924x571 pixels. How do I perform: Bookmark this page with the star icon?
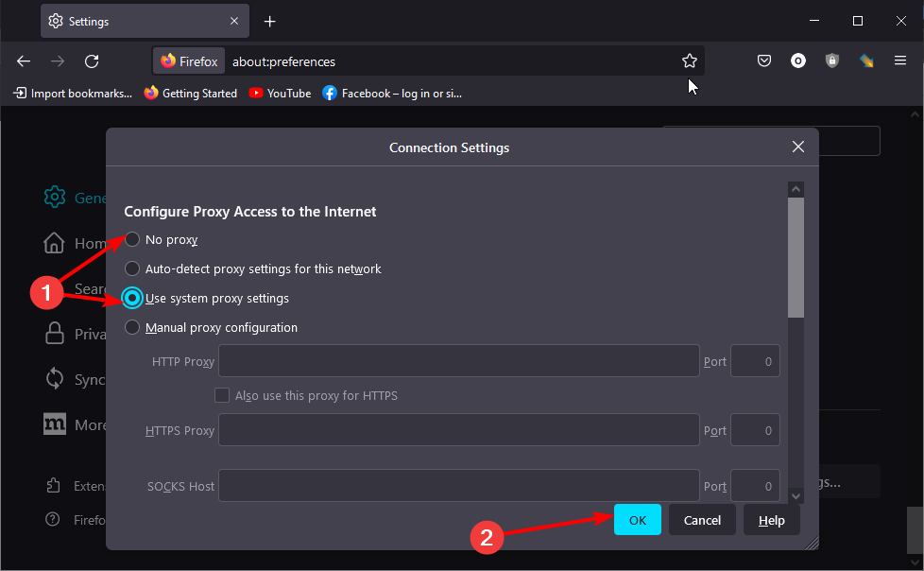point(690,61)
